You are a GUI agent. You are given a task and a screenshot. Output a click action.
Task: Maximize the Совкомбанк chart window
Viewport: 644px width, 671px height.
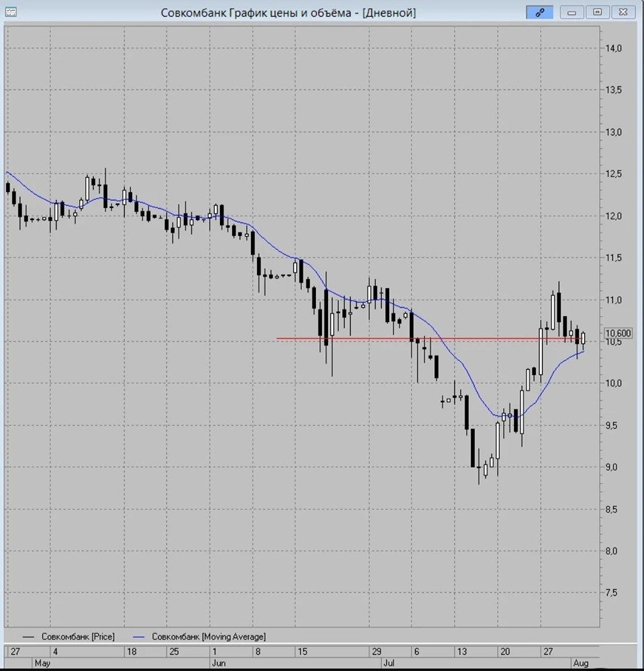click(x=597, y=12)
